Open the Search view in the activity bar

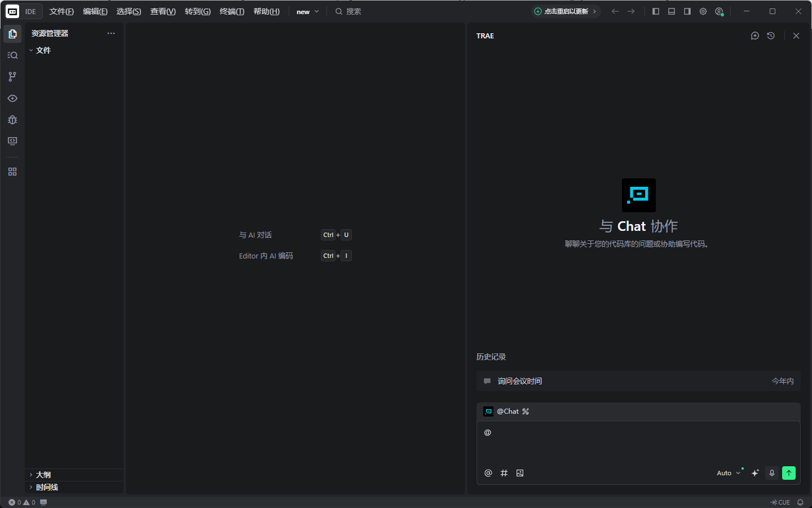(x=12, y=55)
